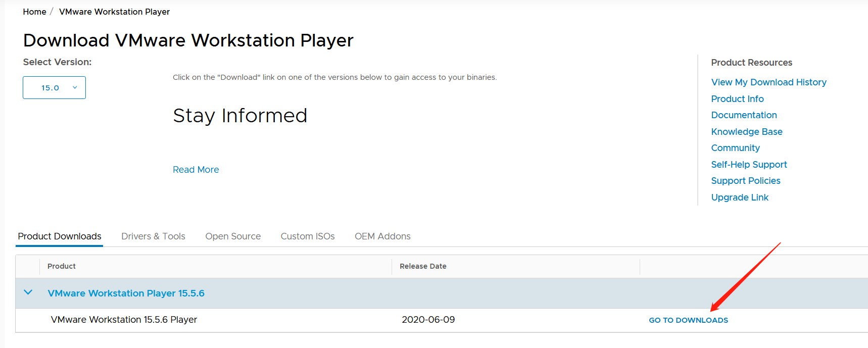Open the Custom ISOs tab
Screen dimensions: 868x348
pyautogui.click(x=308, y=236)
